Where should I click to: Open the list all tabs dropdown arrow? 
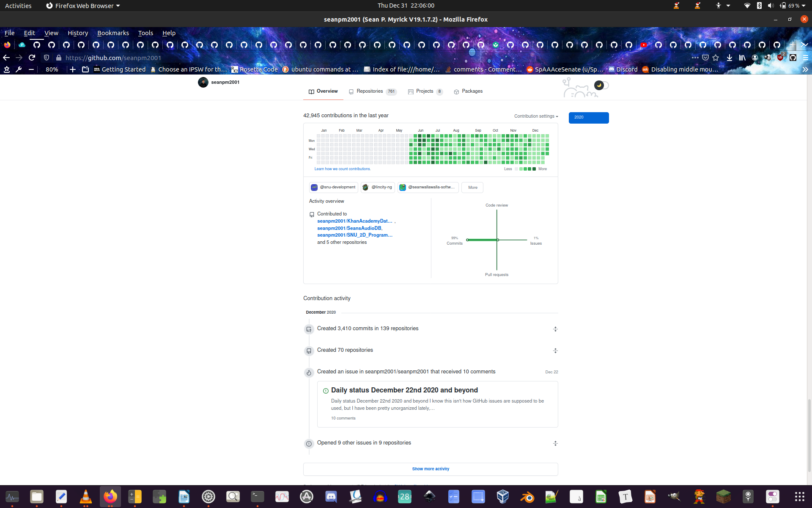pos(804,44)
